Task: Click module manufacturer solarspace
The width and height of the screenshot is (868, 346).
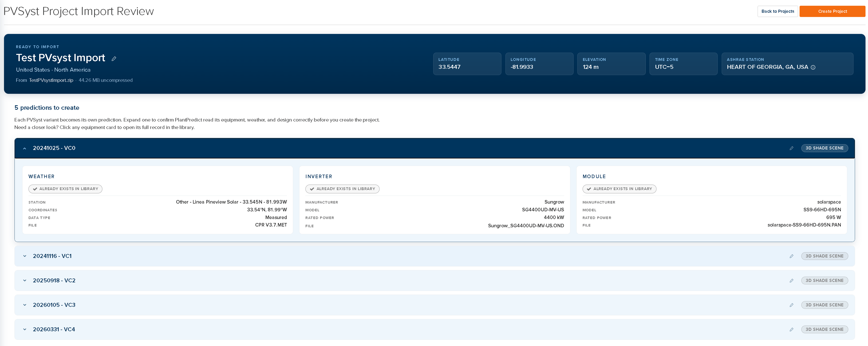Action: click(x=829, y=202)
